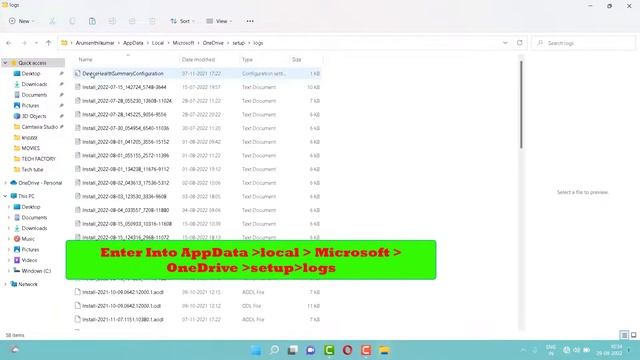Click Microsoft in the address breadcrumb

[183, 43]
